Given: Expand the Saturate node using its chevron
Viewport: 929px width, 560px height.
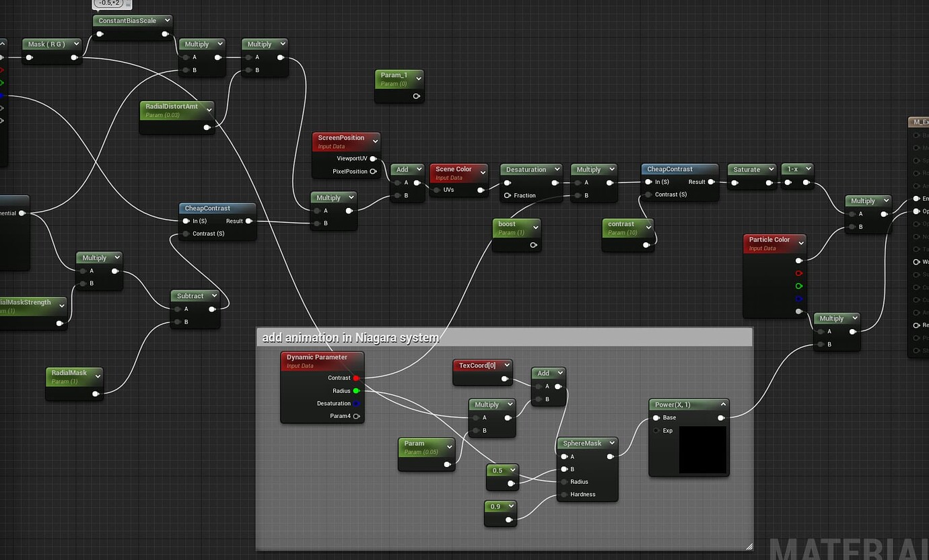Looking at the screenshot, I should (x=771, y=170).
